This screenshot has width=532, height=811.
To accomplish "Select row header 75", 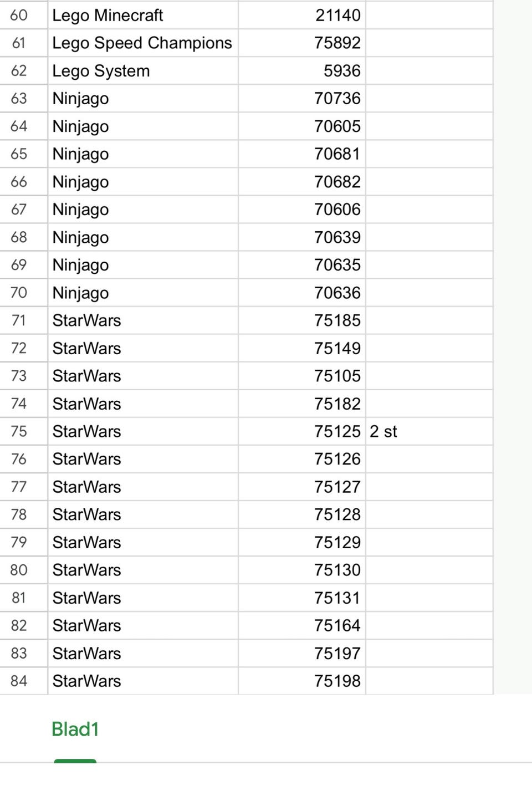I will [x=19, y=431].
